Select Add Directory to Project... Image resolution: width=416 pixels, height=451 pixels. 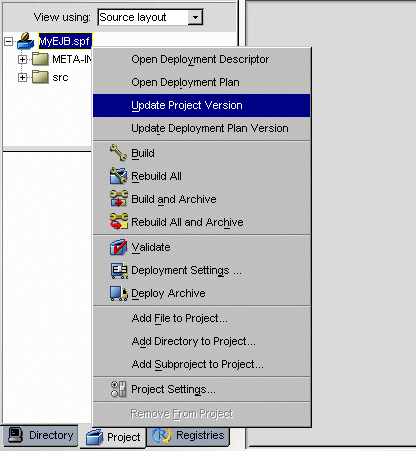coord(201,341)
